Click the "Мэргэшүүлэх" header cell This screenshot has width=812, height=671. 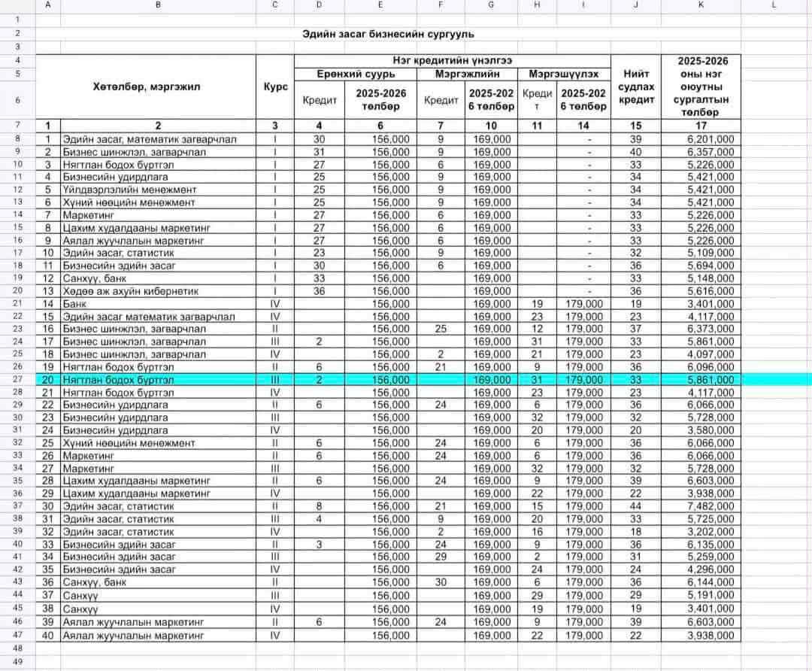(x=564, y=74)
